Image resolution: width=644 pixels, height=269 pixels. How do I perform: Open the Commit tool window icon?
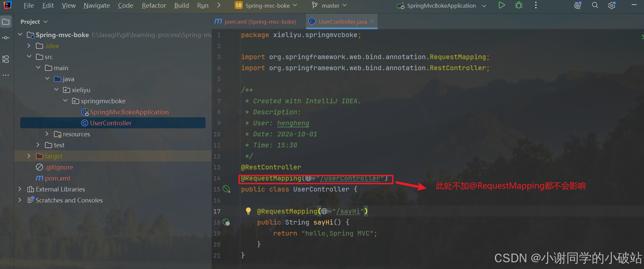(6, 38)
